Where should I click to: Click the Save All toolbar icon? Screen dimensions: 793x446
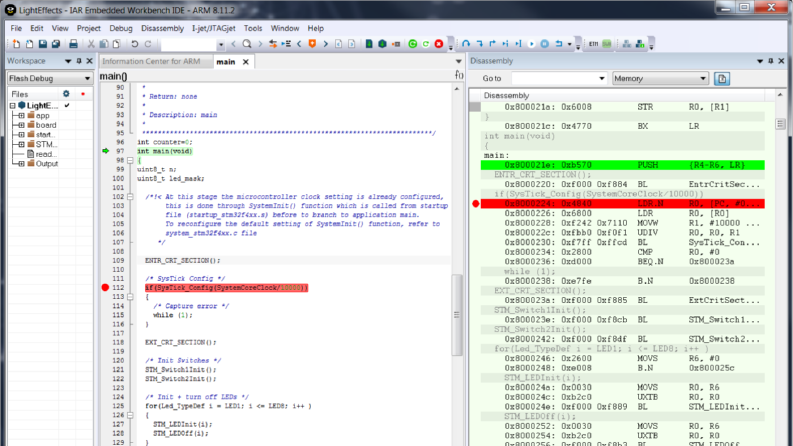coord(56,44)
